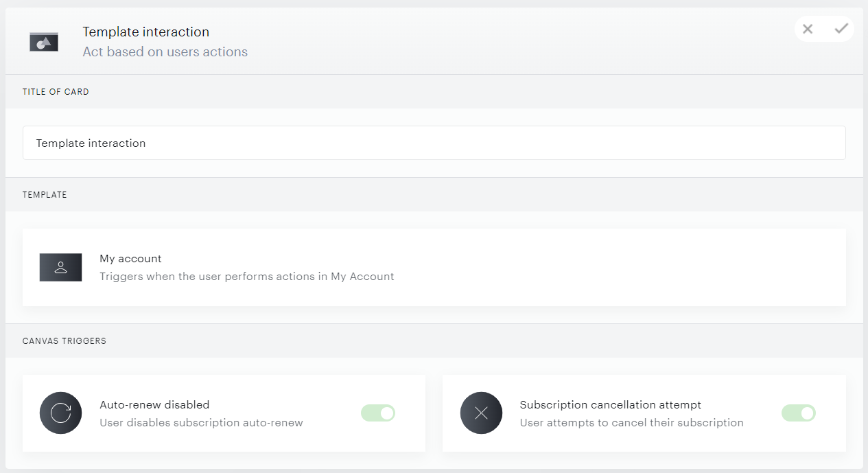Click 'Act based on users actions' subtitle
The width and height of the screenshot is (868, 473).
[x=165, y=52]
